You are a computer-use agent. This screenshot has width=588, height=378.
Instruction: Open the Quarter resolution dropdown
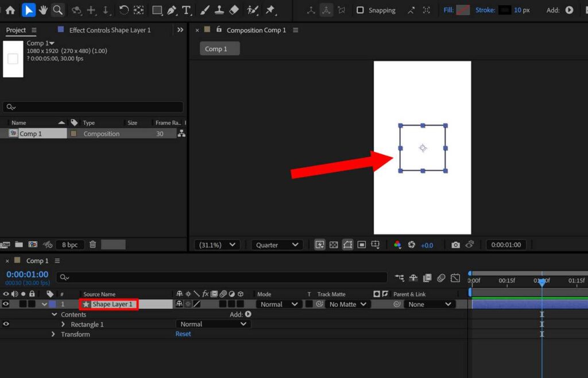point(277,245)
